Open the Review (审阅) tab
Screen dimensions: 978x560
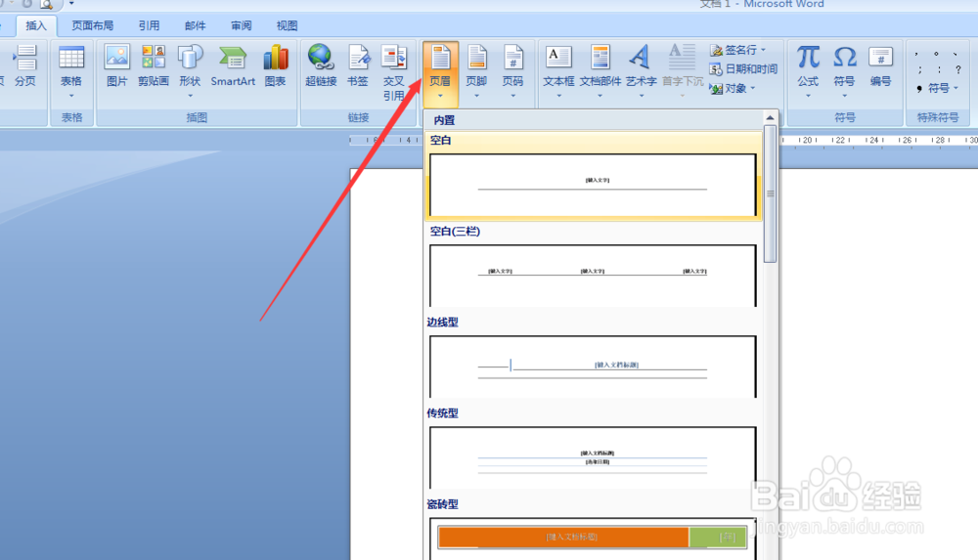click(241, 25)
